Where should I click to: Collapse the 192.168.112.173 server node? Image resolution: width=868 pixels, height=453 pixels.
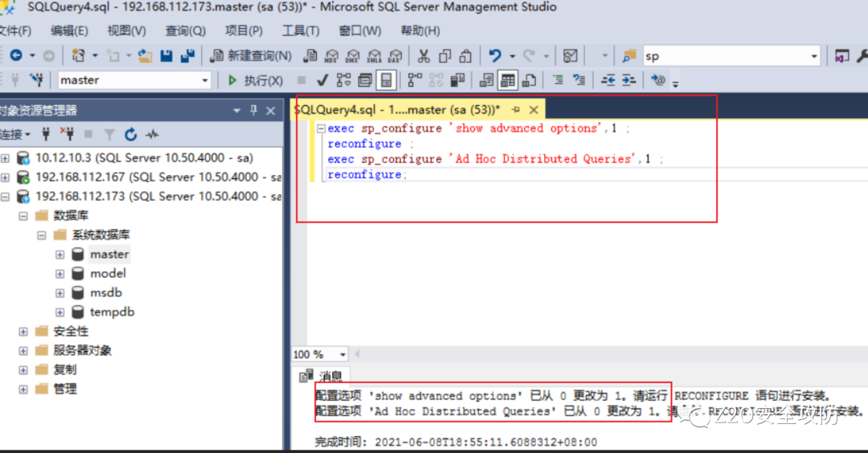point(5,197)
